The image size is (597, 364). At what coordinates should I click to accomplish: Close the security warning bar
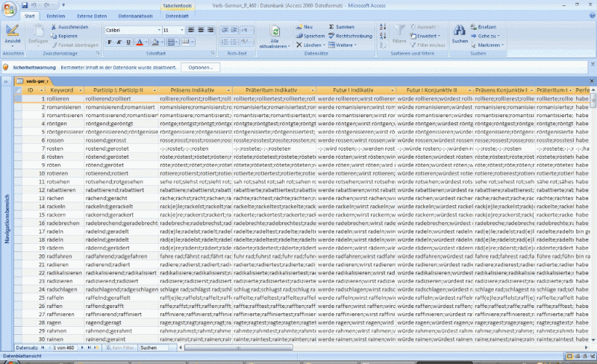point(593,64)
